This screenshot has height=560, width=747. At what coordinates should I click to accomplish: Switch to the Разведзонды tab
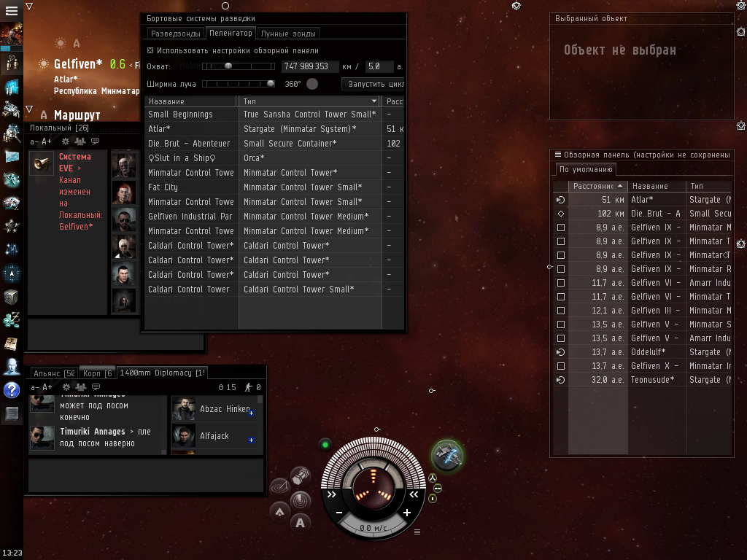[x=175, y=34]
